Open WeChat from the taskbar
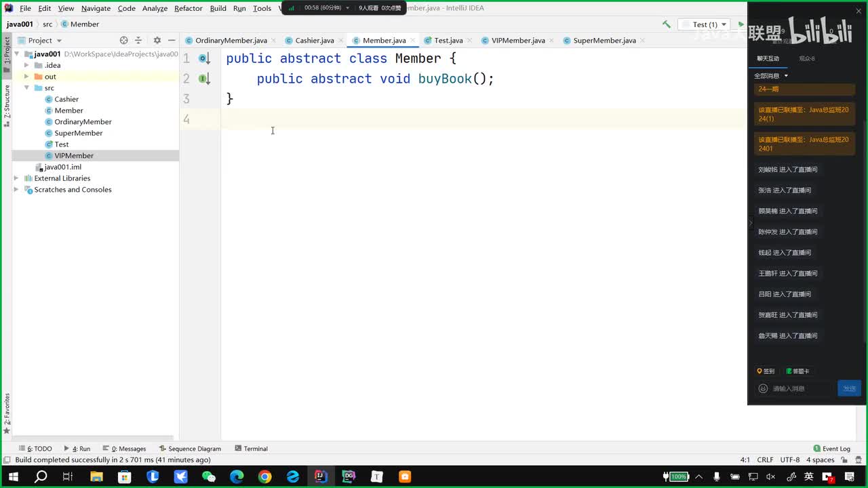Screen dimensions: 868x488 point(209,476)
